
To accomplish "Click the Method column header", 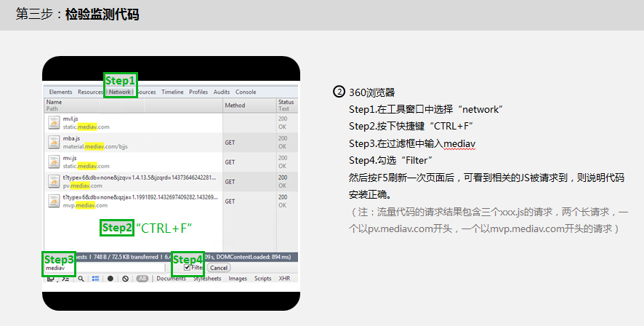I will [235, 106].
